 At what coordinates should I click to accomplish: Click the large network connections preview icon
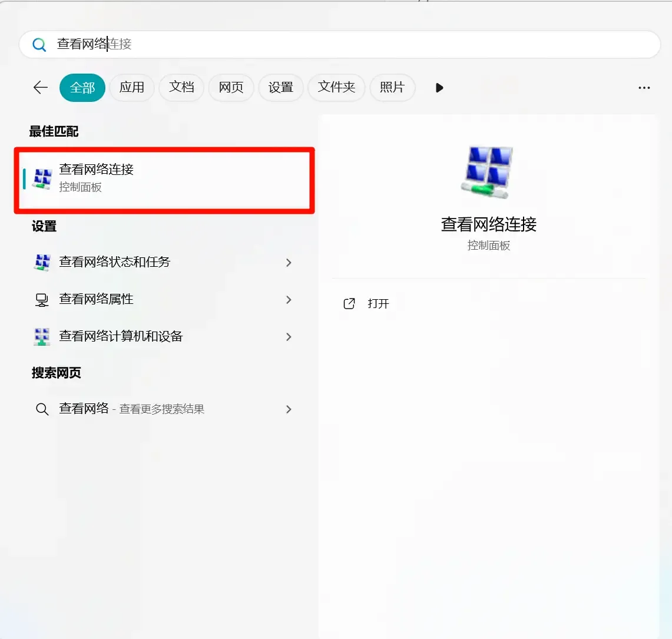tap(488, 171)
